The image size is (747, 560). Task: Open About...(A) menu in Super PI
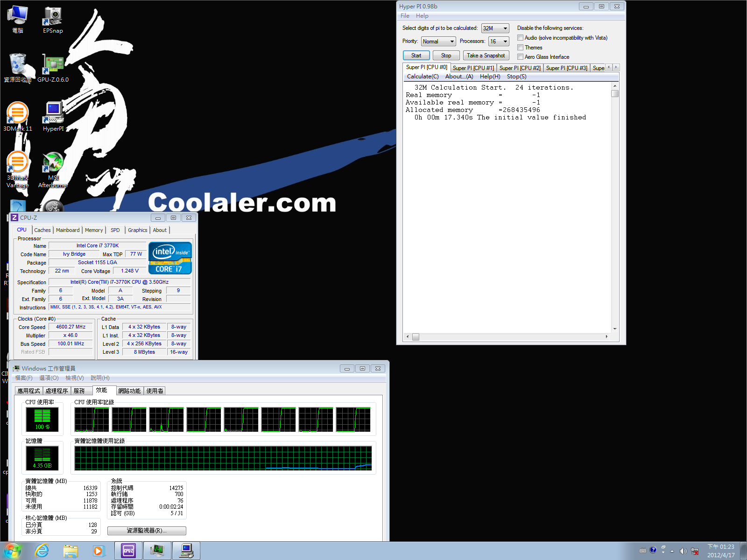coord(459,77)
